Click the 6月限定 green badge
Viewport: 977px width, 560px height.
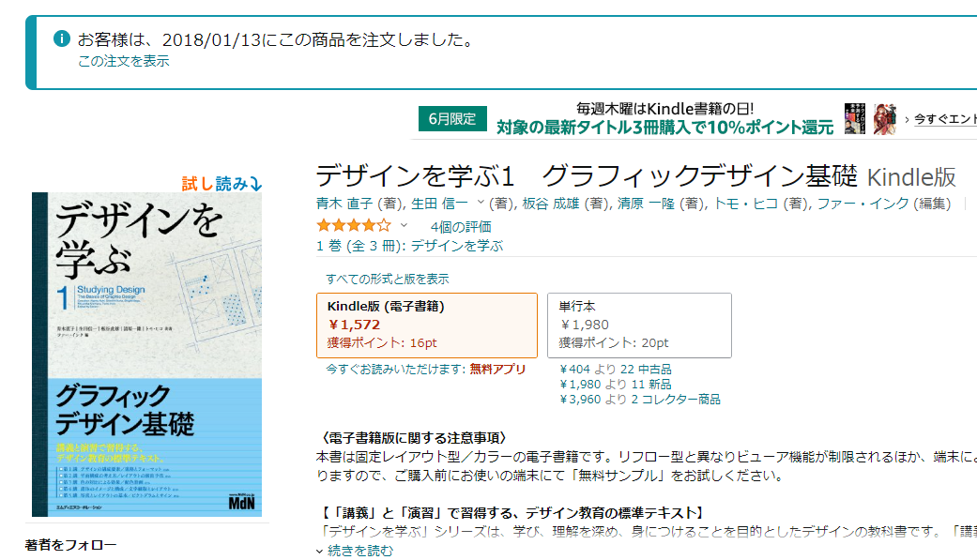pos(452,118)
